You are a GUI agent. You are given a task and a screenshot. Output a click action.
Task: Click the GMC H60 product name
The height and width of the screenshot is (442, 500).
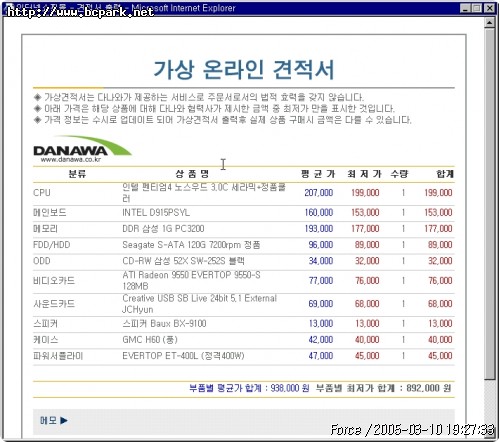tap(150, 340)
